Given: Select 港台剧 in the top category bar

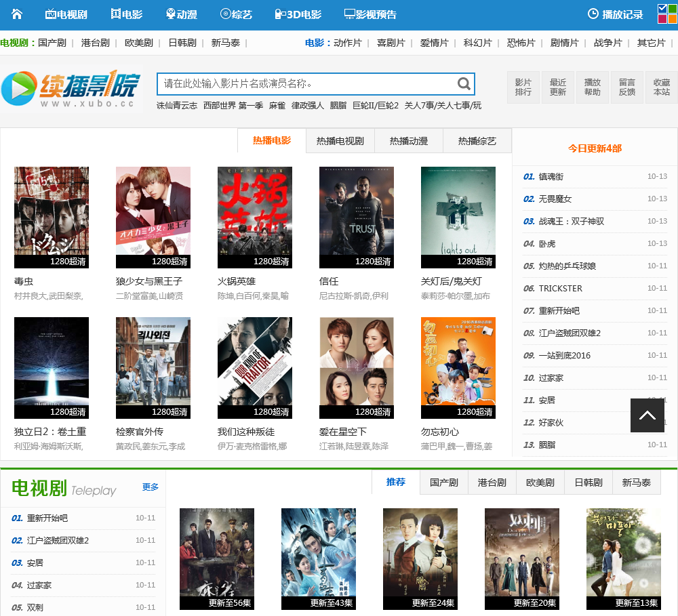Looking at the screenshot, I should (95, 43).
